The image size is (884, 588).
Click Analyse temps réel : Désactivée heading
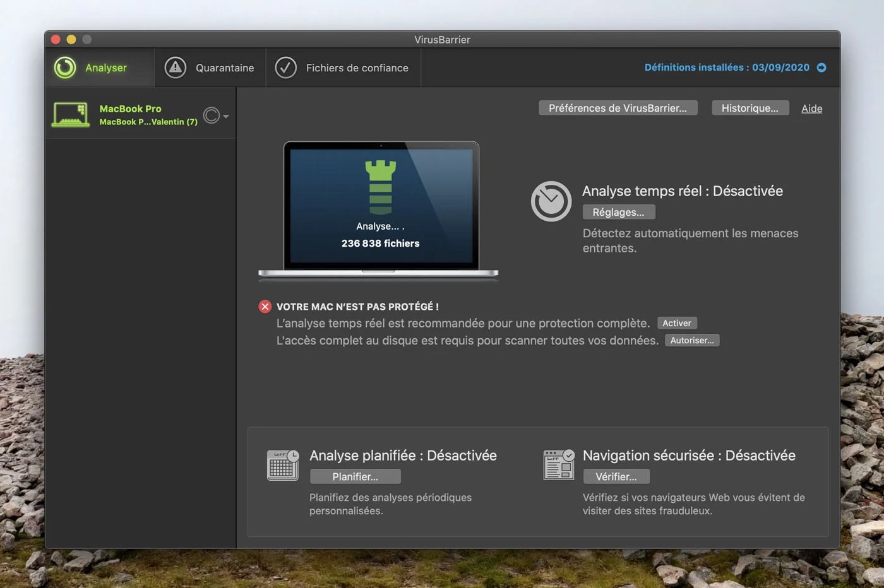click(x=683, y=191)
